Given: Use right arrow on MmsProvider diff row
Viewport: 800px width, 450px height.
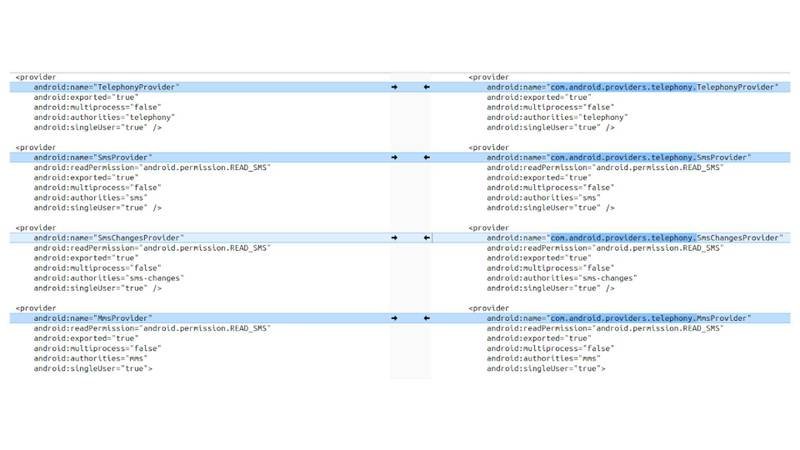Looking at the screenshot, I should click(x=394, y=318).
